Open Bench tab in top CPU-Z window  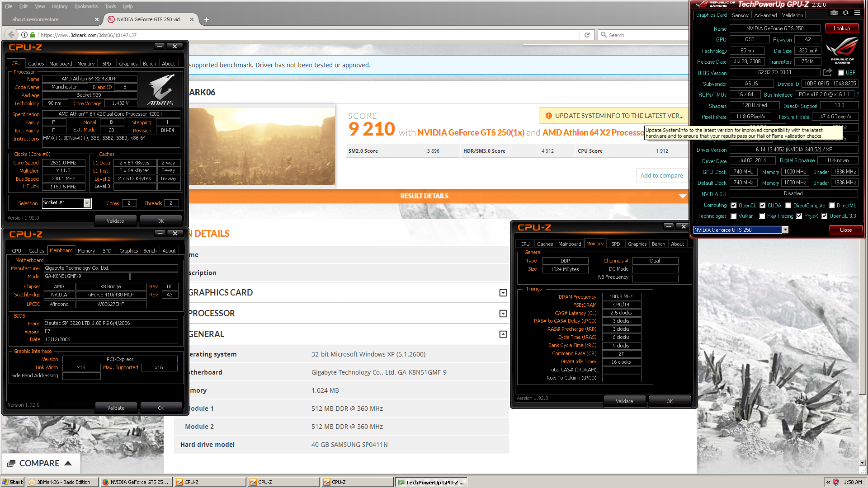149,64
